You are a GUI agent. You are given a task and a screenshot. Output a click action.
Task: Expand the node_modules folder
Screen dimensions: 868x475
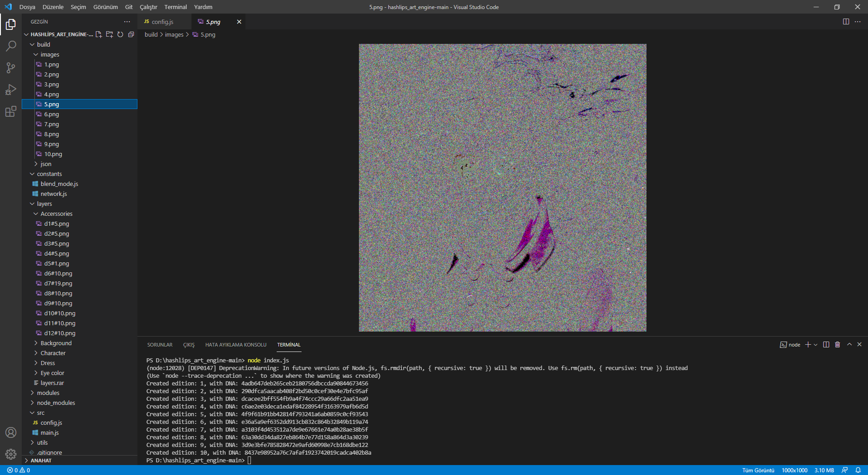(80, 403)
